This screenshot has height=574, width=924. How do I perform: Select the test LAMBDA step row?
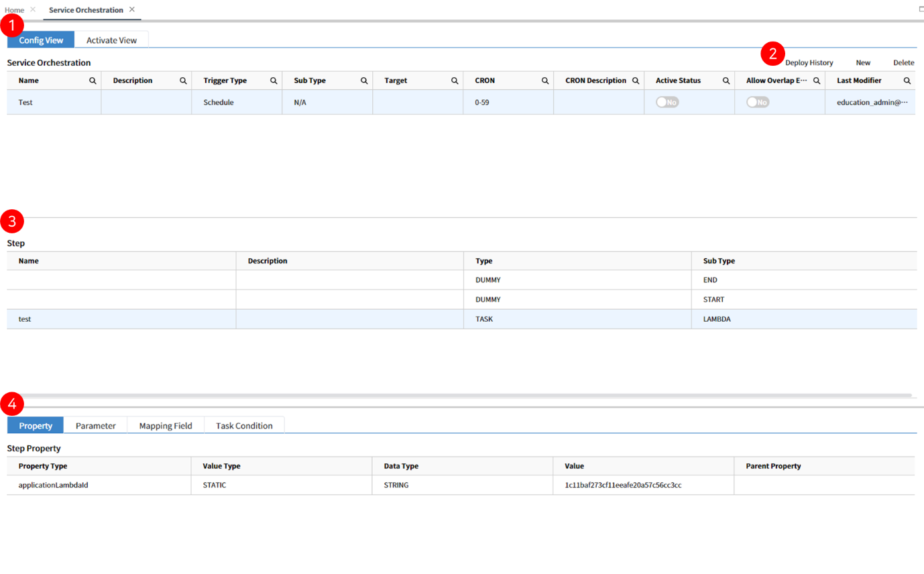pyautogui.click(x=462, y=319)
